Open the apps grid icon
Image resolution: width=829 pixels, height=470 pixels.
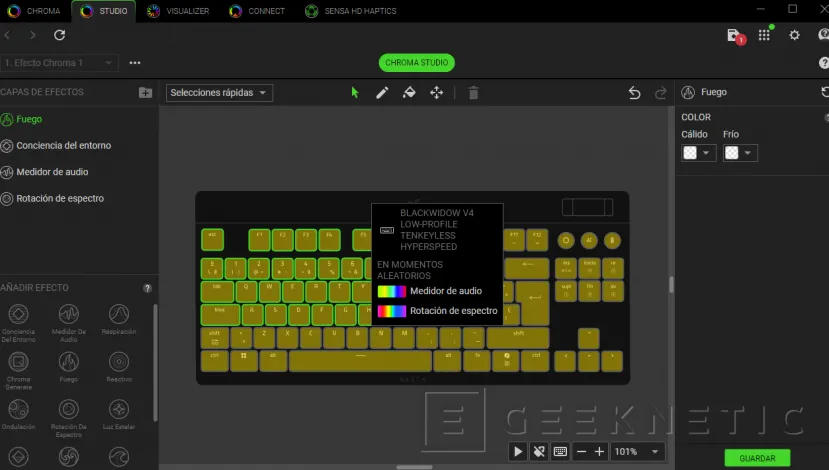pyautogui.click(x=764, y=35)
